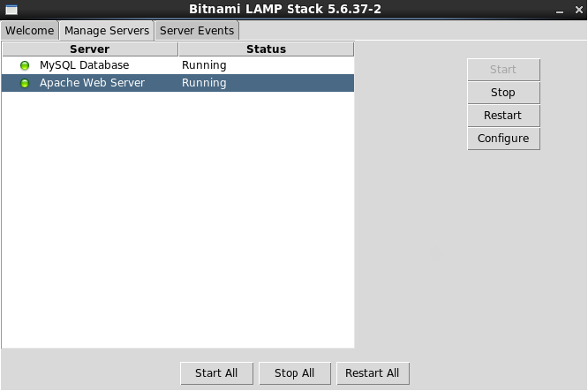Image resolution: width=588 pixels, height=391 pixels.
Task: Click the Start All button
Action: [216, 373]
